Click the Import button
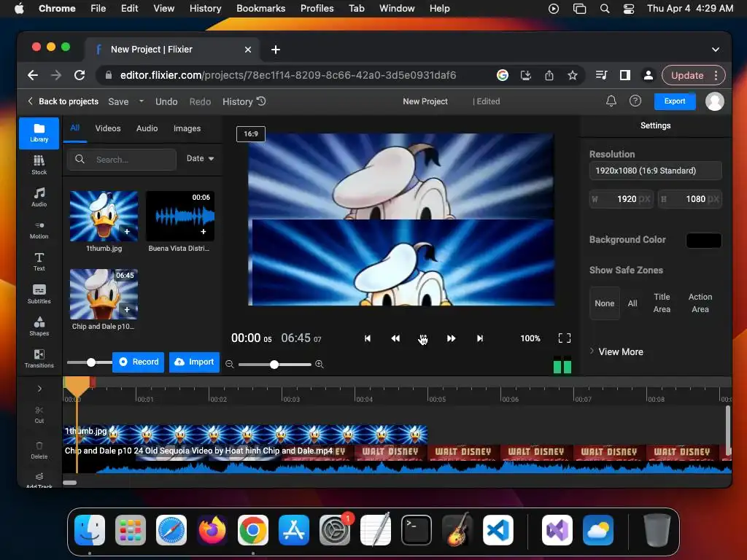The image size is (747, 560). [x=194, y=362]
